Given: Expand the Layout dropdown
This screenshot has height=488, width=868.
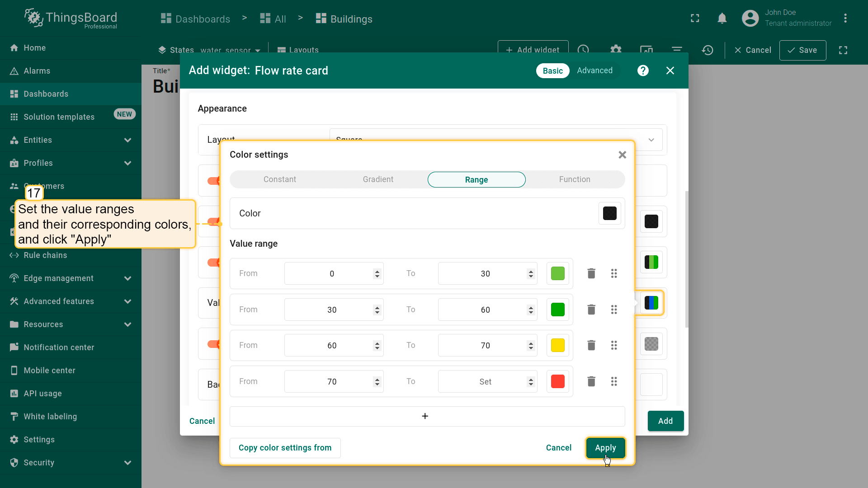Looking at the screenshot, I should pos(651,140).
